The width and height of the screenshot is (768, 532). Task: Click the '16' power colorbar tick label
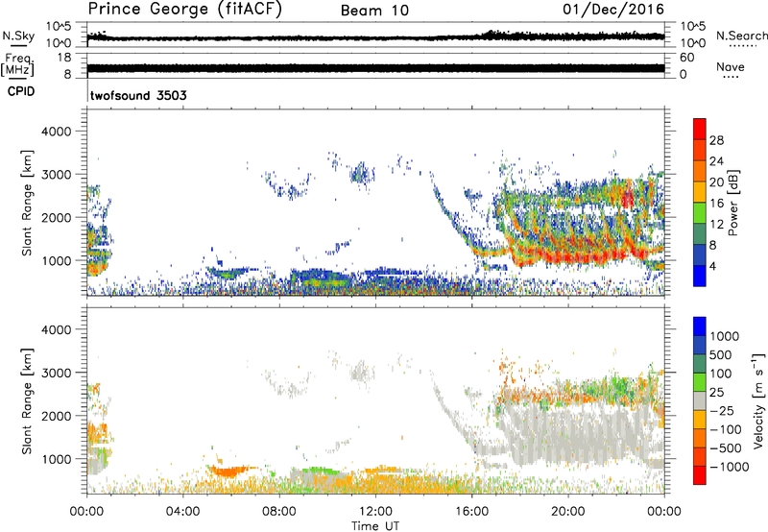click(716, 204)
